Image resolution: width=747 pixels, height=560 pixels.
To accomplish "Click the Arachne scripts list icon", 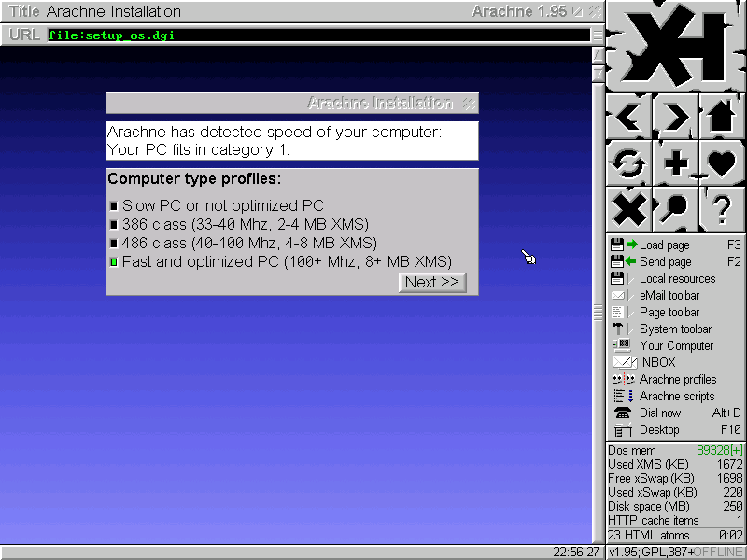I will [x=624, y=396].
